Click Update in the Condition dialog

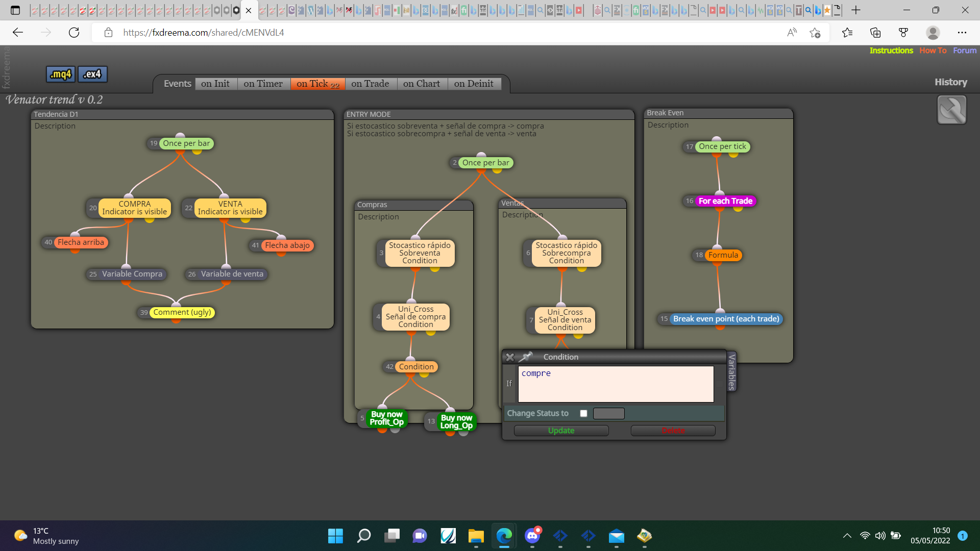[x=561, y=431]
